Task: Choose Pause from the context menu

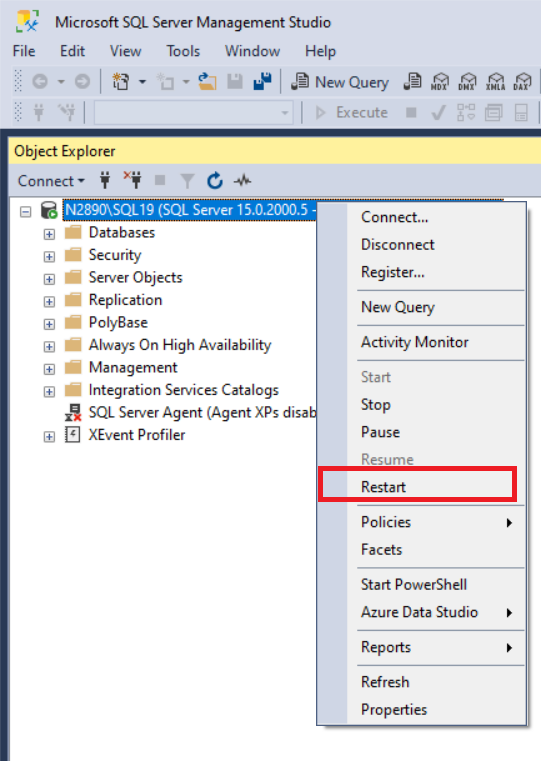Action: click(422, 432)
